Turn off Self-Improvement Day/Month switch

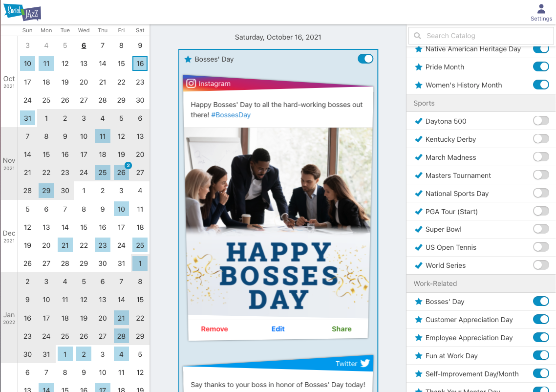(541, 373)
